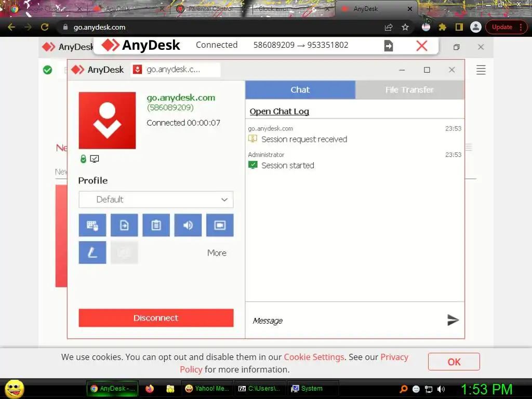Click the smiley Start button
Image resolution: width=532 pixels, height=399 pixels.
[14, 389]
